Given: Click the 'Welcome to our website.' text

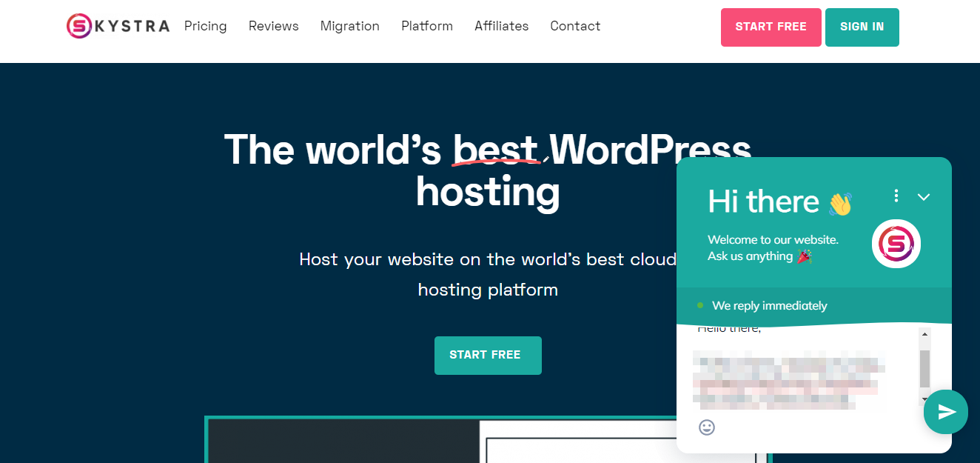Looking at the screenshot, I should pyautogui.click(x=773, y=239).
